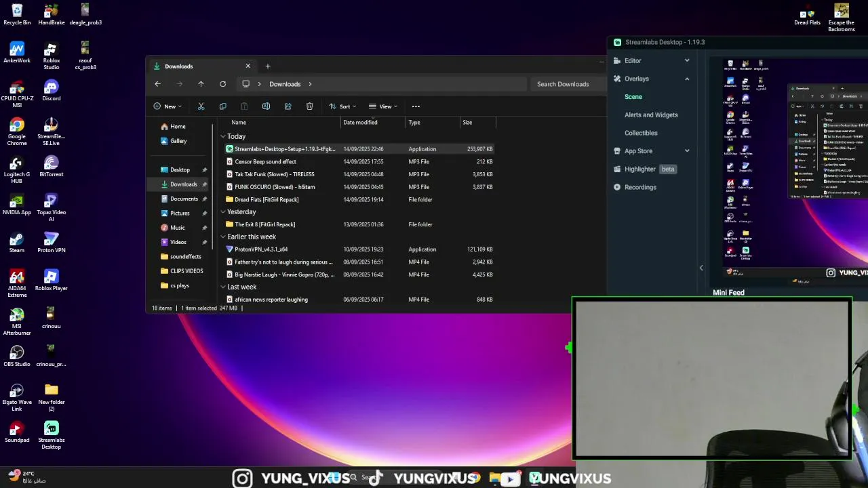Go back in File Explorer
The height and width of the screenshot is (488, 868).
[157, 84]
